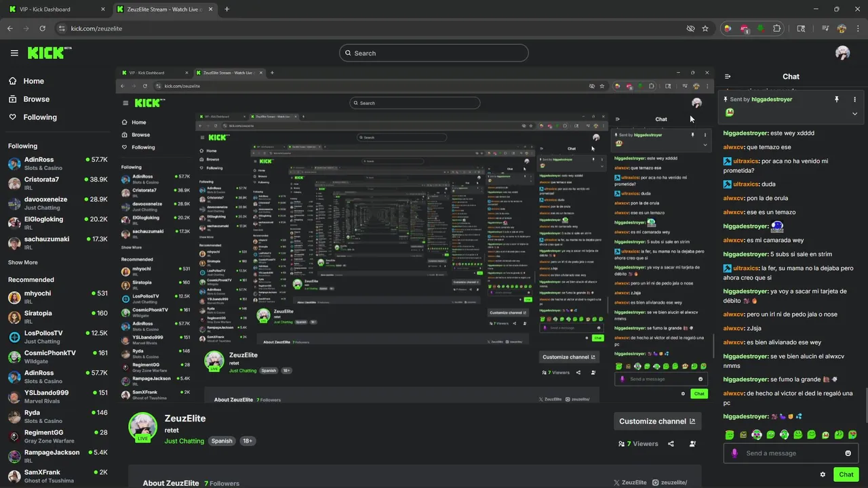
Task: Open the LosPollosTV channel in the sidebar
Action: 58,337
